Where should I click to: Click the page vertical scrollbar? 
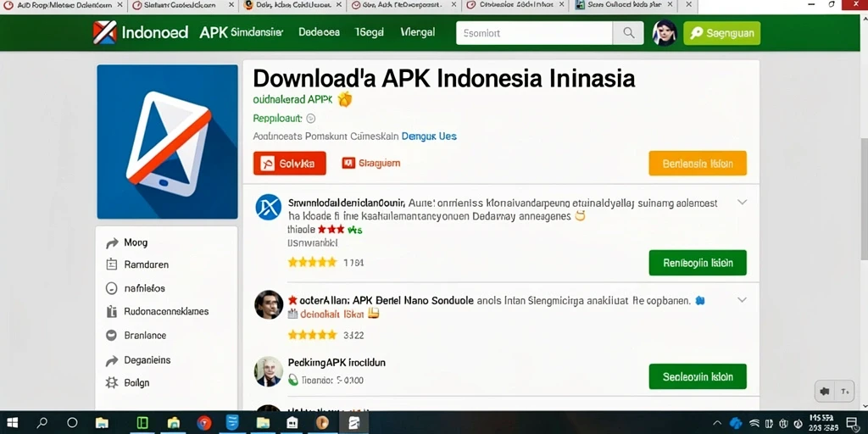tap(864, 198)
